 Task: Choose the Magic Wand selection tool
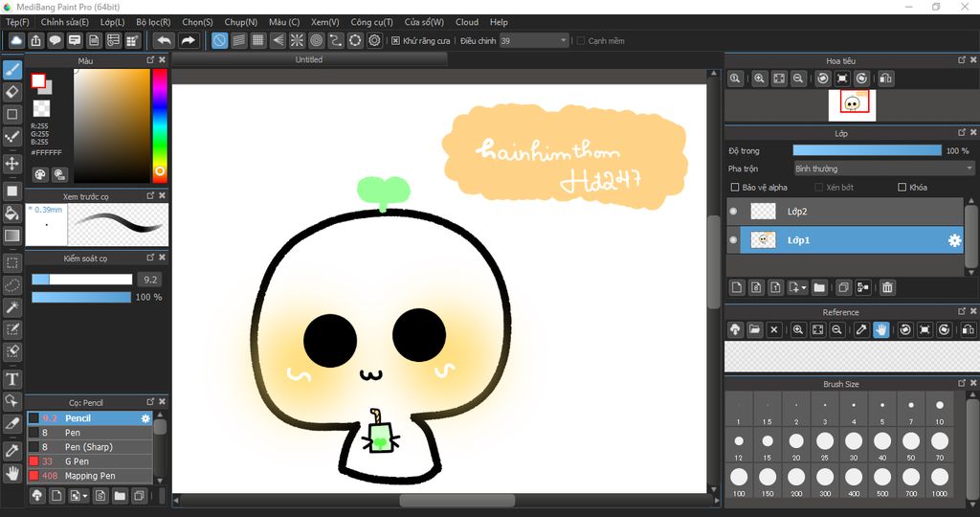[12, 307]
